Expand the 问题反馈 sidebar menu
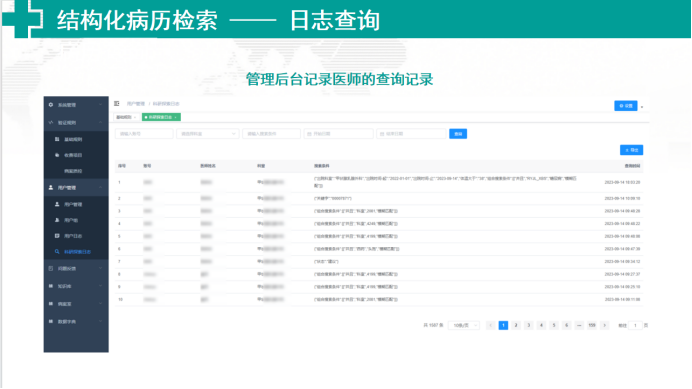This screenshot has width=692, height=389. pos(76,268)
